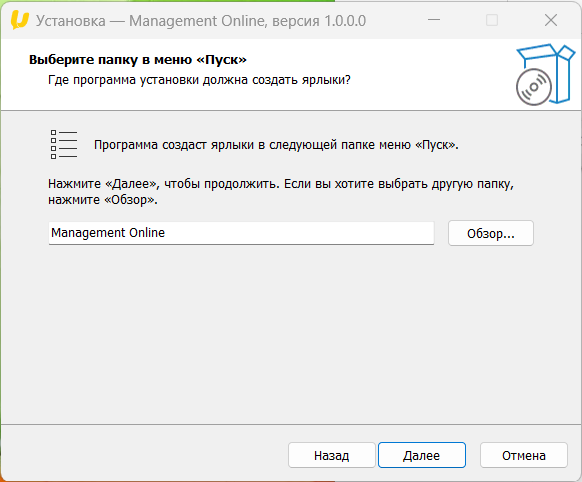Screen dimensions: 582x482
Task: Click the gray disc graphic in header
Action: [x=533, y=87]
